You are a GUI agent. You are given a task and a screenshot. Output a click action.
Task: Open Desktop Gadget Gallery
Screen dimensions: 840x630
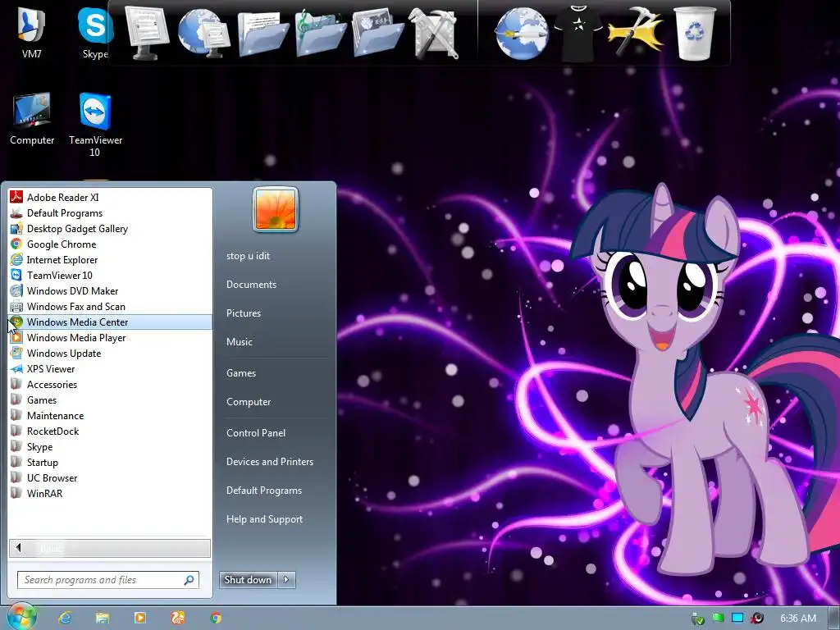(x=110, y=228)
